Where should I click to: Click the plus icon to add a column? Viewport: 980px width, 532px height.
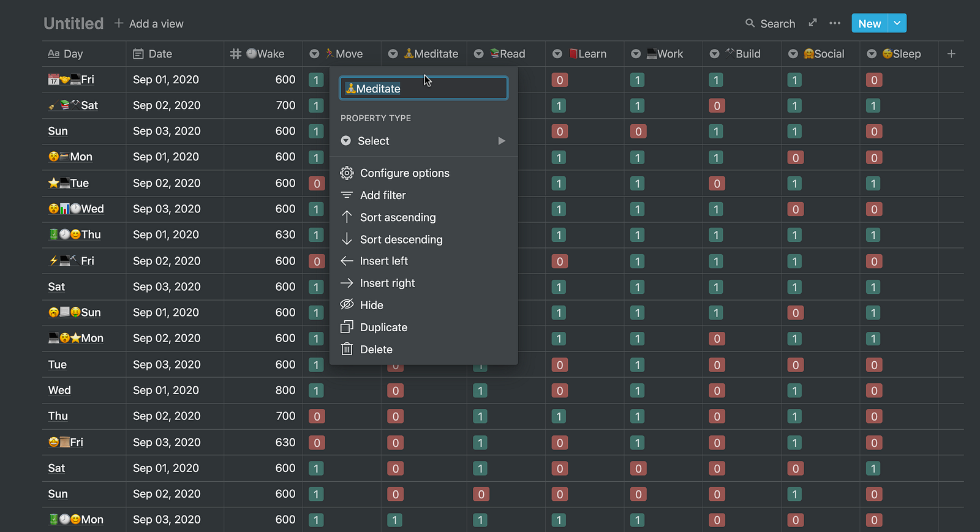click(x=951, y=54)
